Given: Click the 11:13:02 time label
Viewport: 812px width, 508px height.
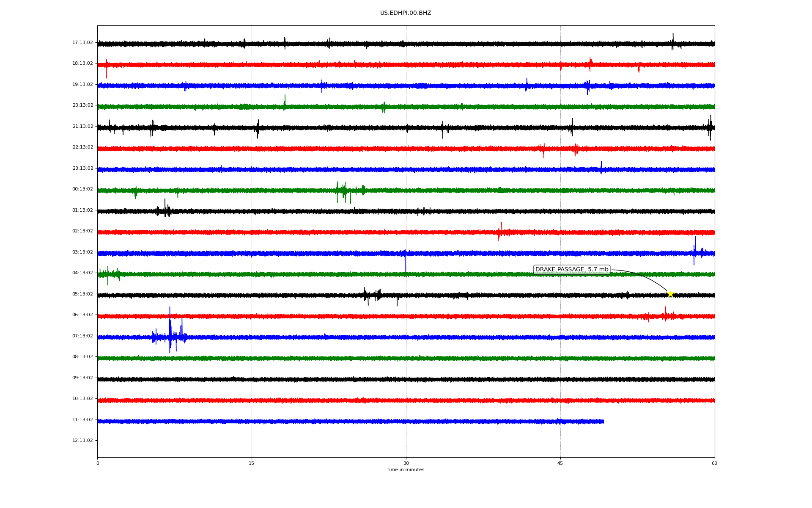Looking at the screenshot, I should click(82, 420).
